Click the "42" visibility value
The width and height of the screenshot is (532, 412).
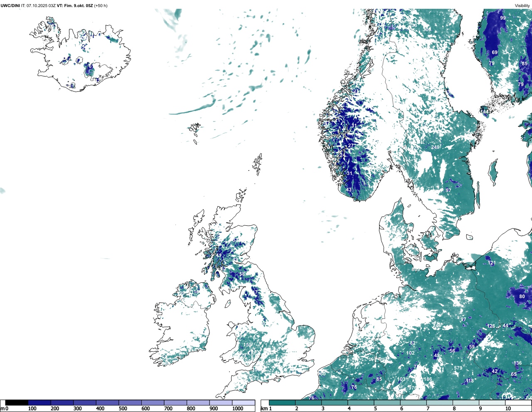tap(495, 371)
